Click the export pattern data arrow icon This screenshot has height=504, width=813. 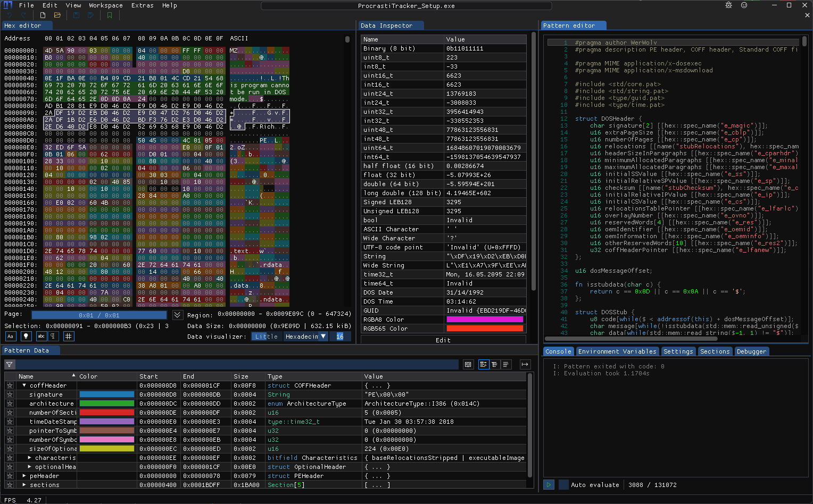pyautogui.click(x=525, y=364)
